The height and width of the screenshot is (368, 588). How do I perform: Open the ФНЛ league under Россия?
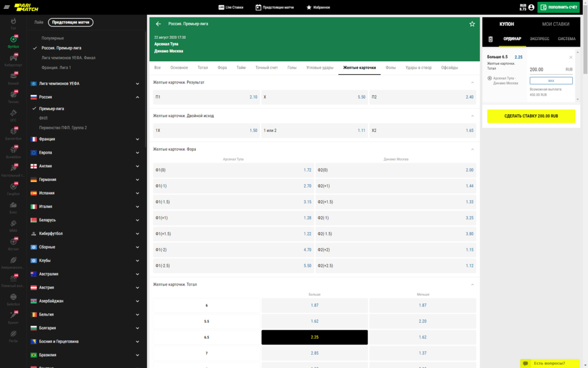click(x=43, y=118)
